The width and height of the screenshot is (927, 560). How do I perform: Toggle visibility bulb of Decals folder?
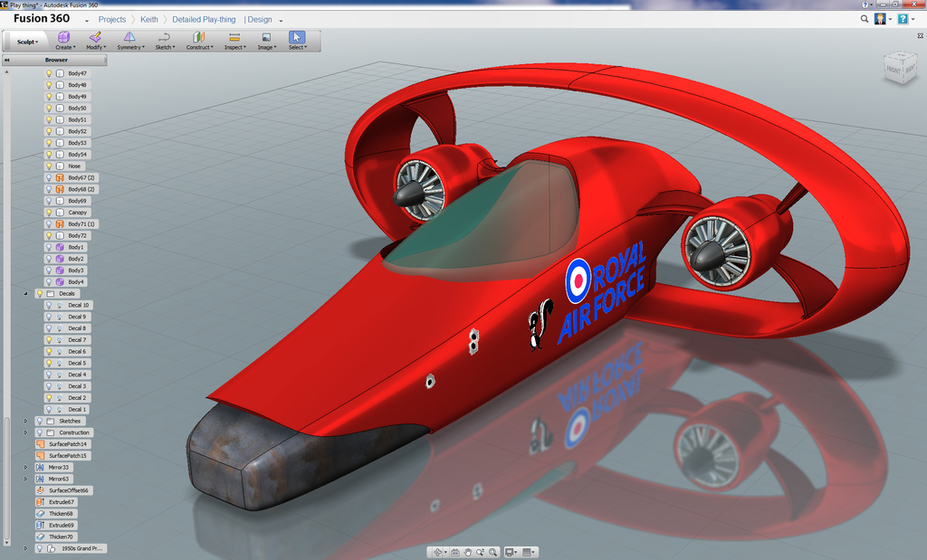click(x=40, y=294)
